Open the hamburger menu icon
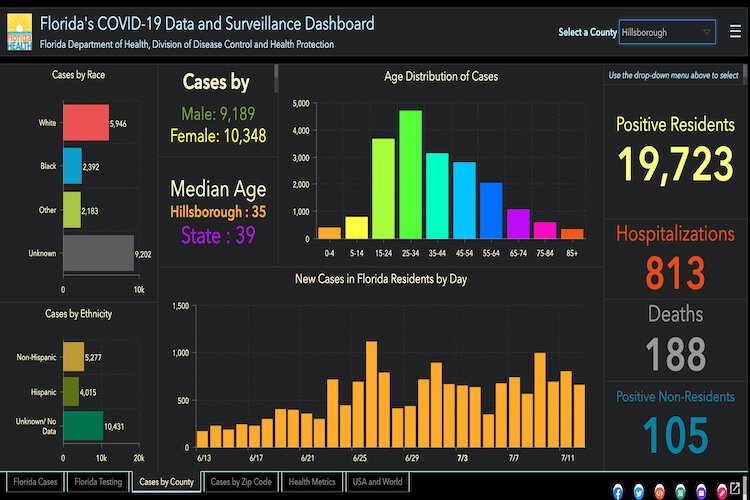Viewport: 750px width, 500px height. coord(735,31)
